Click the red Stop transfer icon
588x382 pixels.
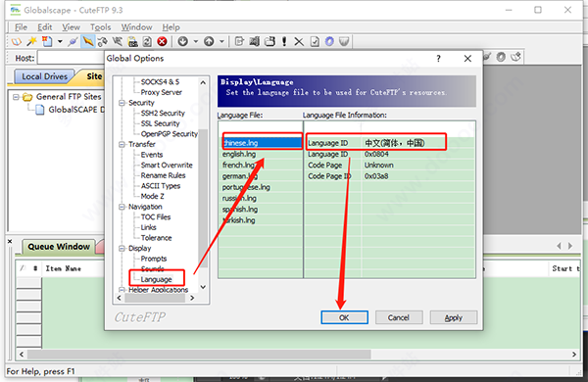click(162, 41)
